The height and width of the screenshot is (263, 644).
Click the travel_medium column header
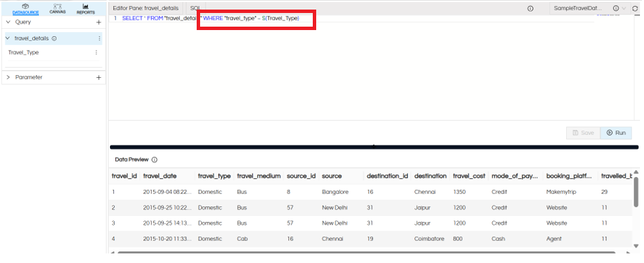[259, 176]
